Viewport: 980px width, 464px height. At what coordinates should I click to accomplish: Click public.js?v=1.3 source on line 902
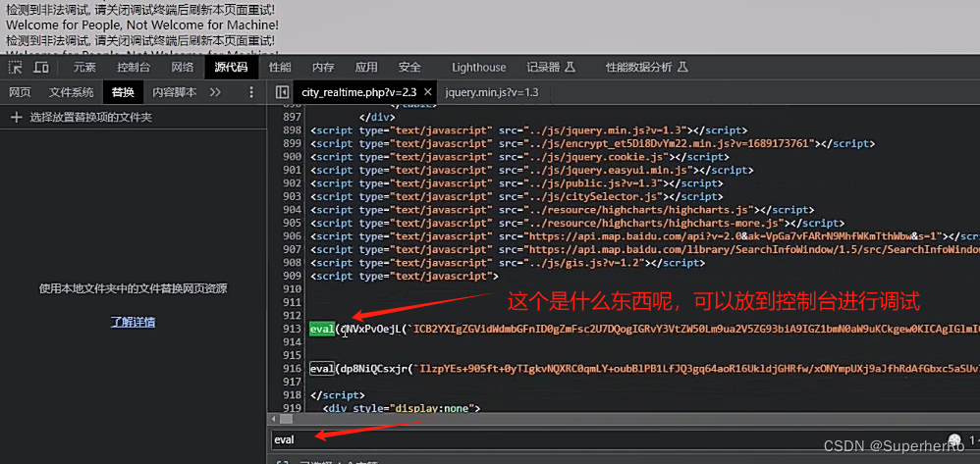[x=594, y=183]
